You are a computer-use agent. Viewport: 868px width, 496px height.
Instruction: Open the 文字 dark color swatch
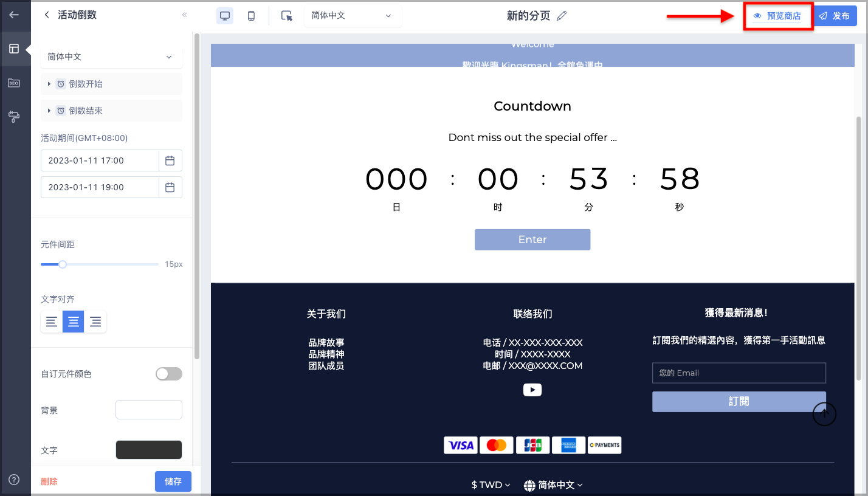pyautogui.click(x=149, y=450)
